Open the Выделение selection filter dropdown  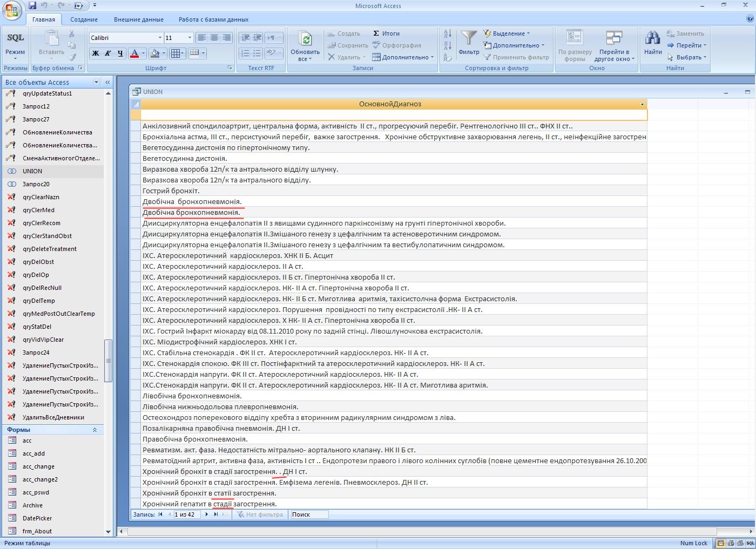507,33
